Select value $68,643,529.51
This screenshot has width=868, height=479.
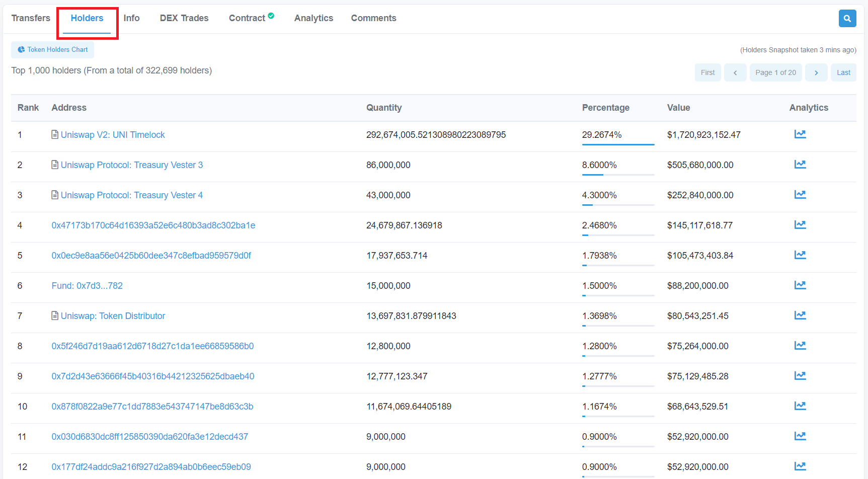pos(698,407)
